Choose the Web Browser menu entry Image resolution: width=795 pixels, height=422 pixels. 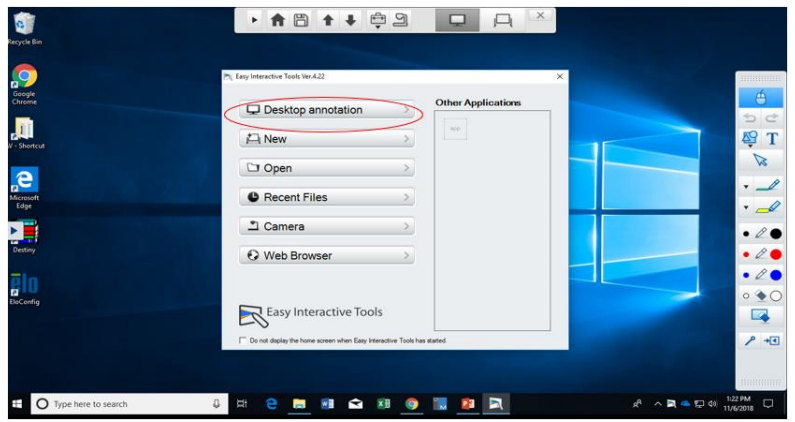pos(326,255)
